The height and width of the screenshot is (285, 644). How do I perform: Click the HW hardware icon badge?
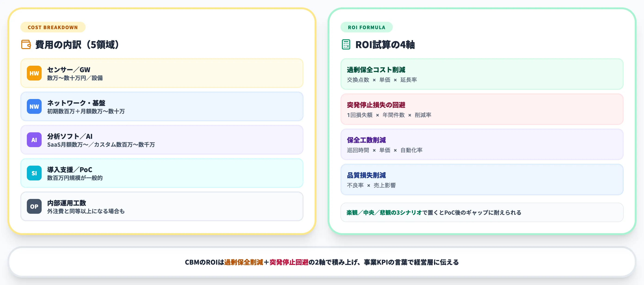coord(34,73)
